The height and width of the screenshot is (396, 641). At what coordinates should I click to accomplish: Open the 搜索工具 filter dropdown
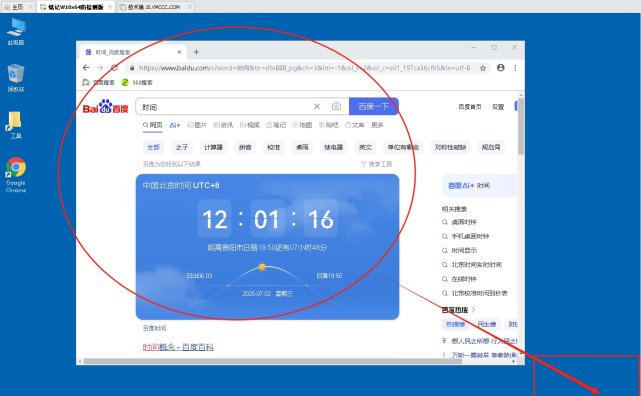point(377,164)
